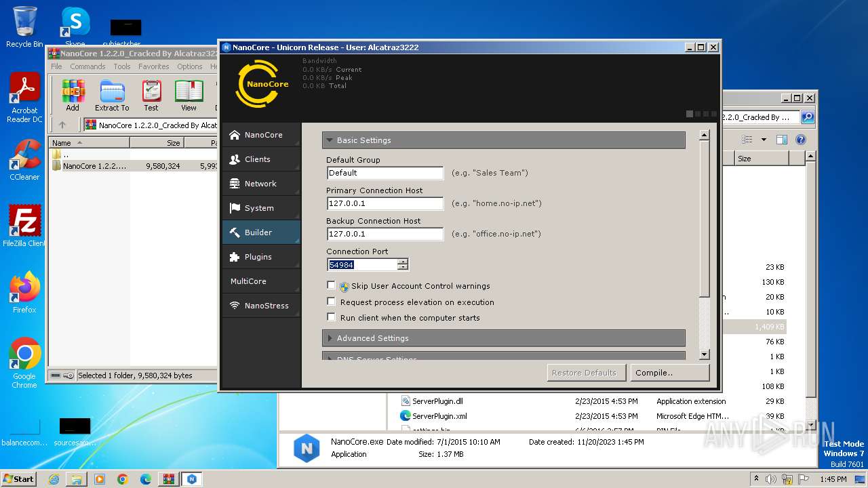Open CCleaner desktop shortcut
Screen dimensions: 868x488
(24, 160)
